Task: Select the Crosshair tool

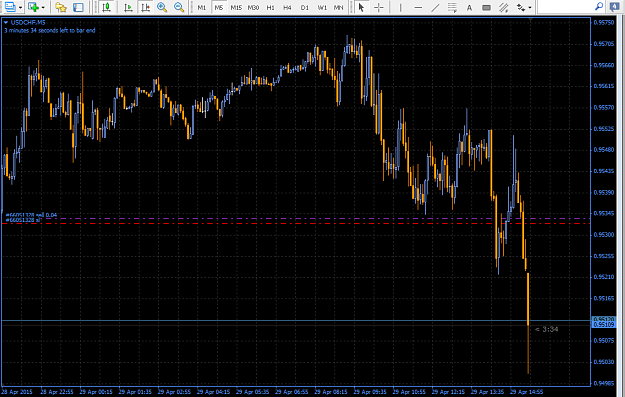Action: click(379, 7)
